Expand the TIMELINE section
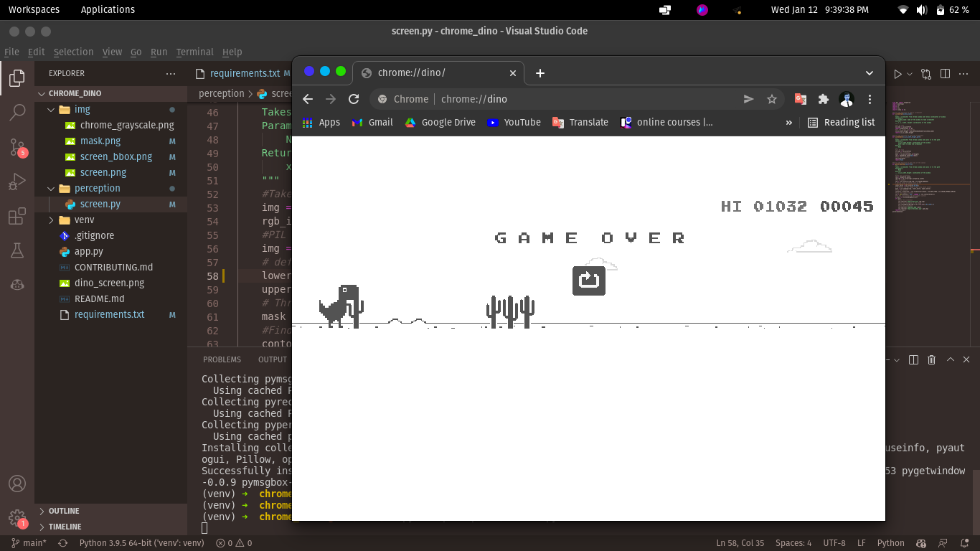Image resolution: width=980 pixels, height=551 pixels. [x=110, y=527]
